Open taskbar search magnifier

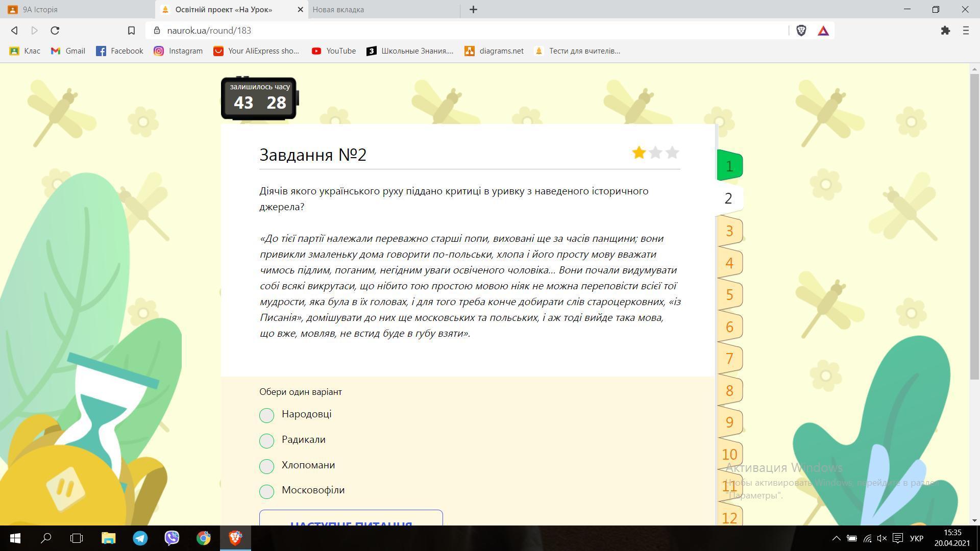pos(46,538)
